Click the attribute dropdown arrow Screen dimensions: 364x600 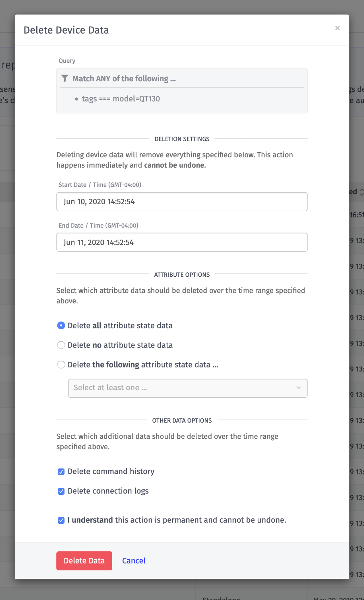coord(299,388)
